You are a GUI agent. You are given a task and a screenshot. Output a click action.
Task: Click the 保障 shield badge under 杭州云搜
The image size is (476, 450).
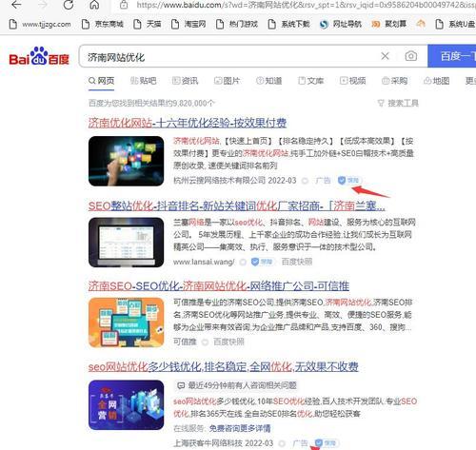349,181
